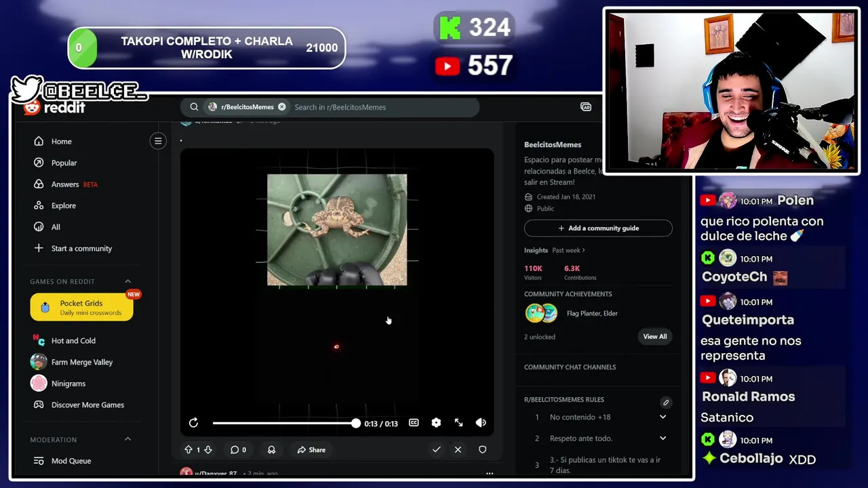Screen dimensions: 868x488
Task: Add a community guide
Action: pos(598,228)
